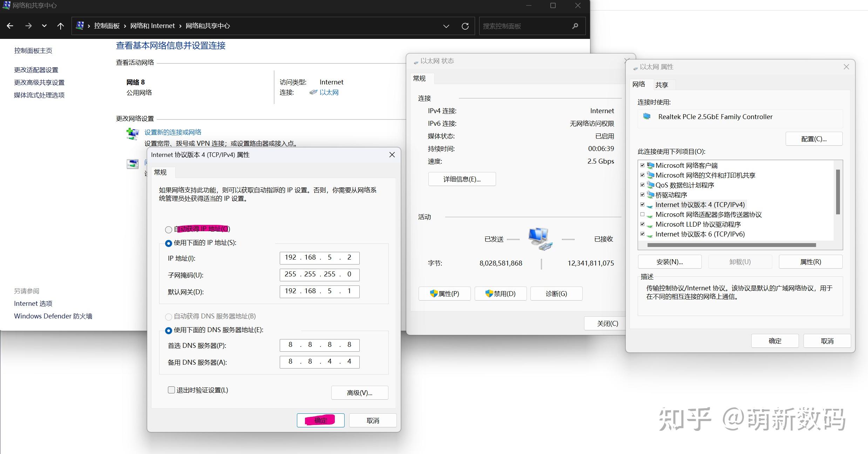Go up to parent folder icon

coord(60,26)
